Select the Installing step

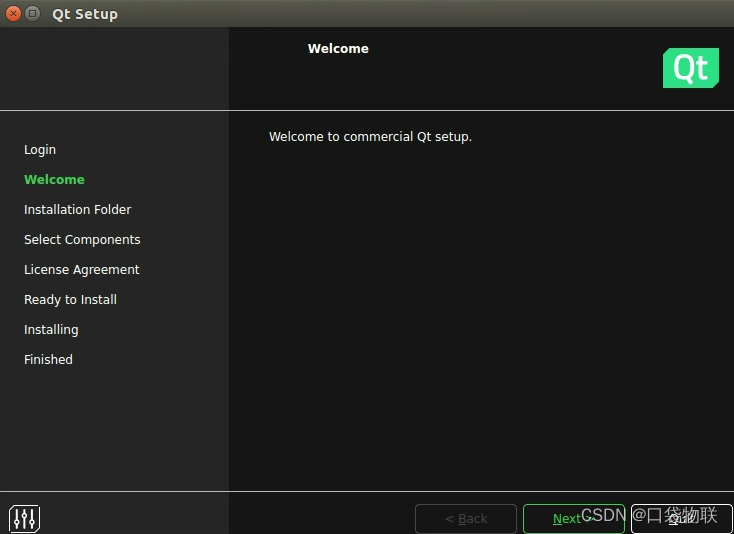pos(51,329)
